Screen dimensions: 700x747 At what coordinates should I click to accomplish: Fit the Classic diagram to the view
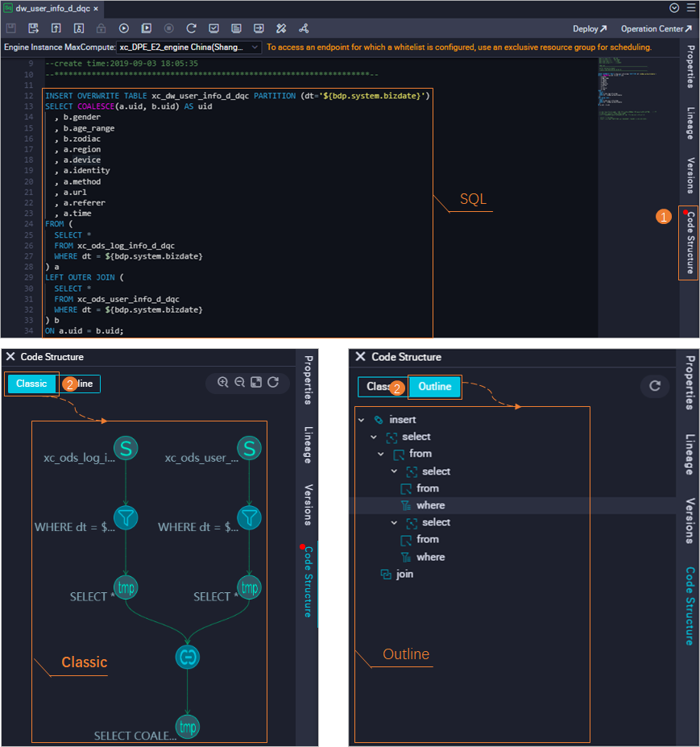[x=256, y=382]
